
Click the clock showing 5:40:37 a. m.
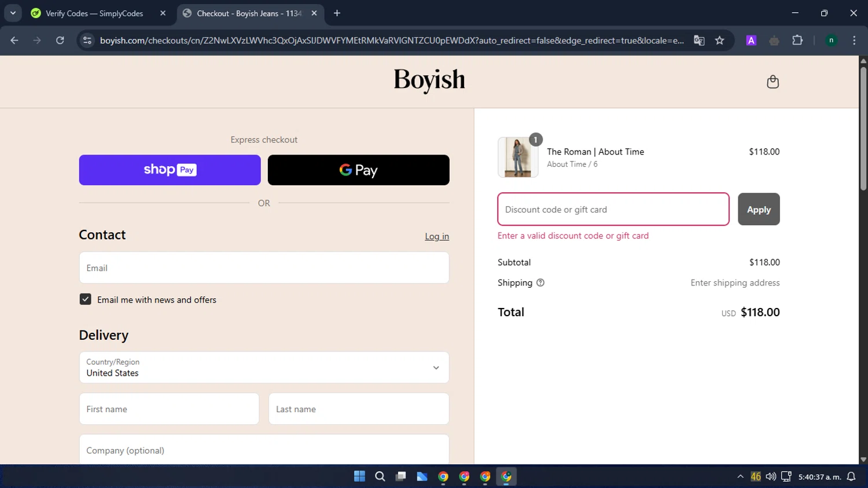[819, 477]
